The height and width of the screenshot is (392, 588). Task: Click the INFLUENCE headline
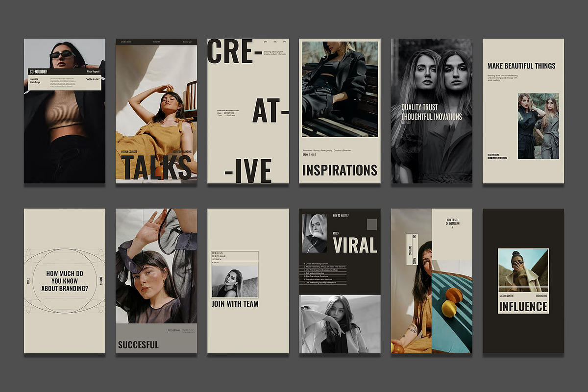(x=523, y=306)
